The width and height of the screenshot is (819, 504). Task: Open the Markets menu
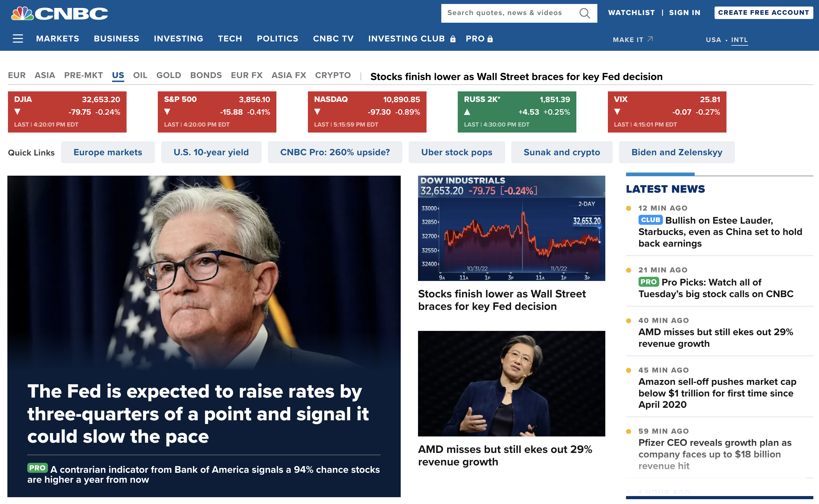click(x=58, y=39)
